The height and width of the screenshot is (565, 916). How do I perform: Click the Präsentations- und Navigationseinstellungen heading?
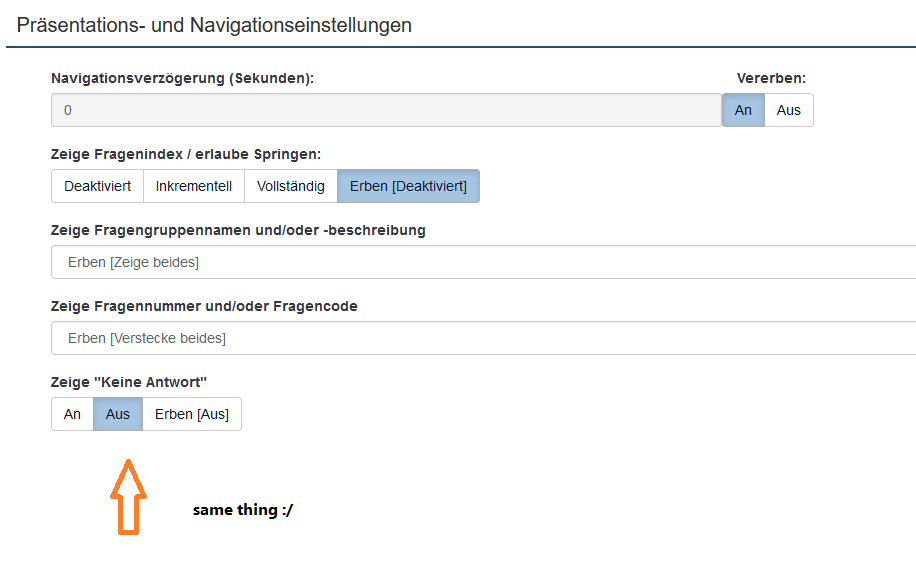214,25
